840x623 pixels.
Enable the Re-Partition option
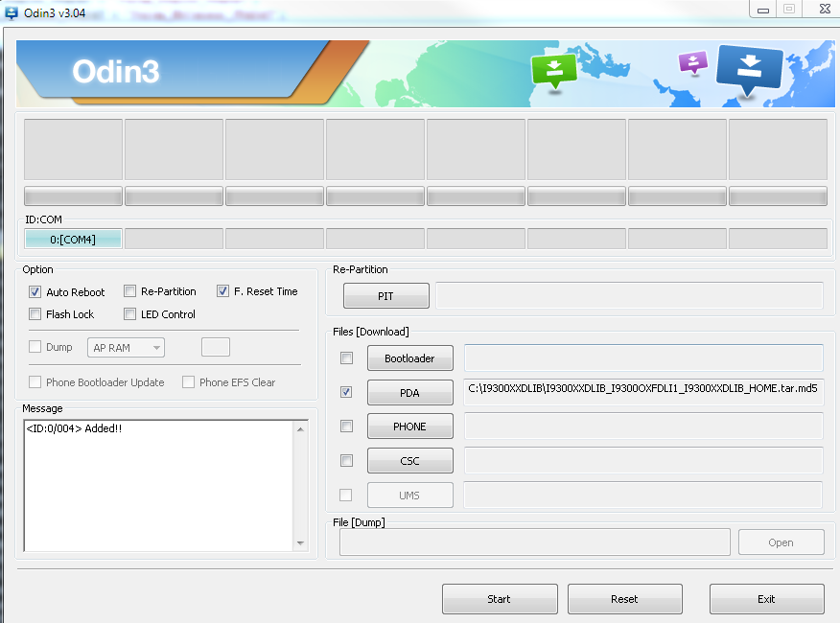(130, 291)
